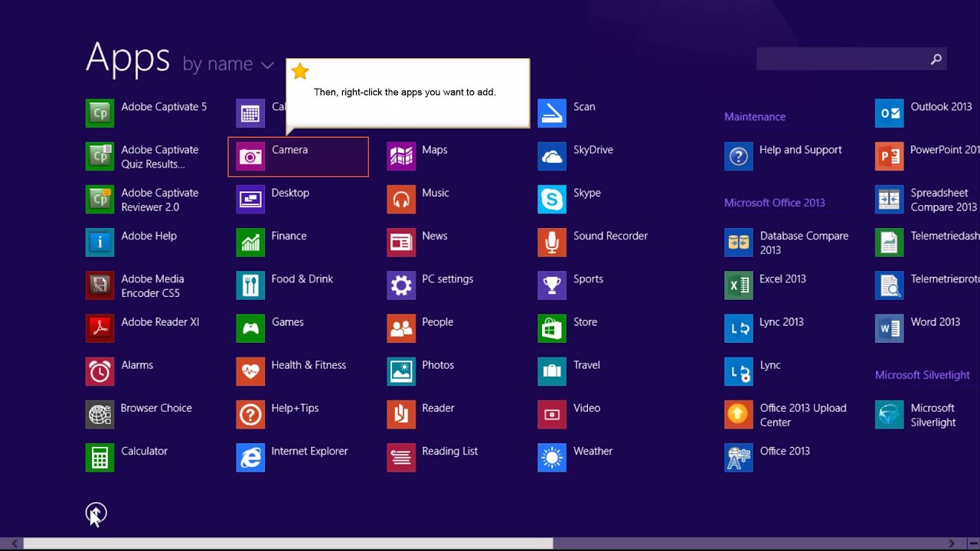This screenshot has height=551, width=980.
Task: Launch the SkyDrive cloud icon
Action: [x=552, y=156]
